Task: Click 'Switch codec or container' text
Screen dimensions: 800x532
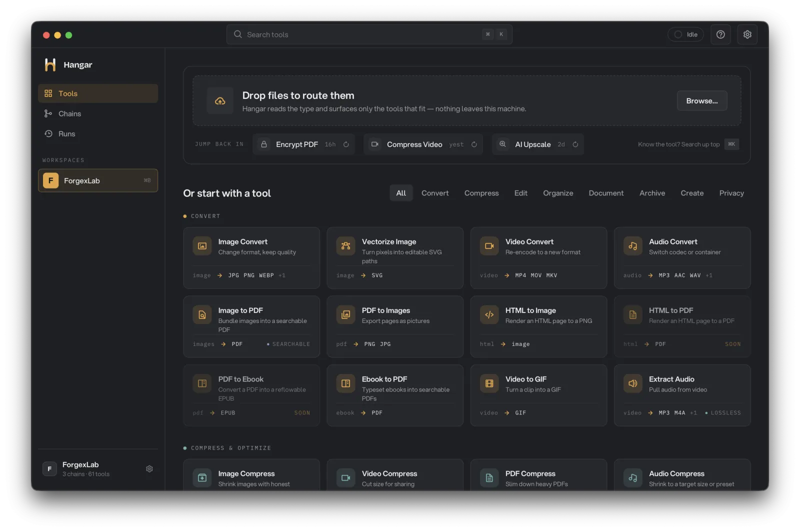Action: [x=685, y=252]
